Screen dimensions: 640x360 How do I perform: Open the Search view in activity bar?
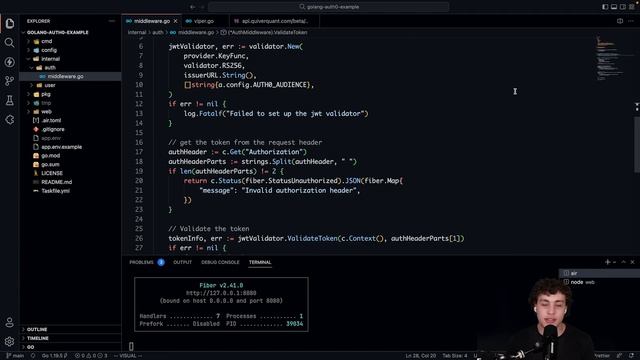coord(10,42)
